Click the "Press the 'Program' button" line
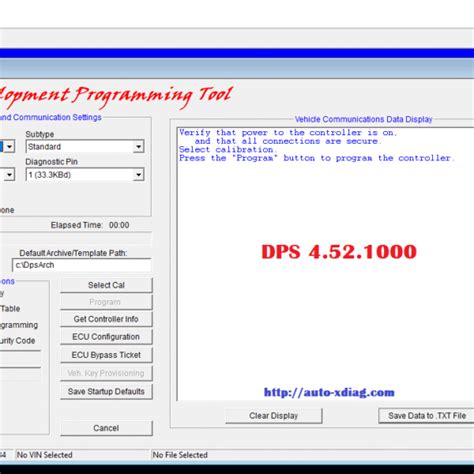The width and height of the screenshot is (474, 474). tap(317, 158)
